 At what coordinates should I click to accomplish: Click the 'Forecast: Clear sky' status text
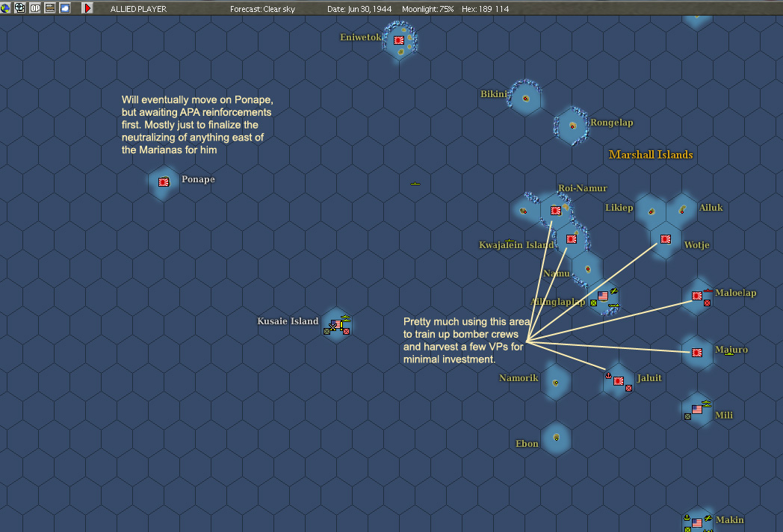(x=262, y=9)
